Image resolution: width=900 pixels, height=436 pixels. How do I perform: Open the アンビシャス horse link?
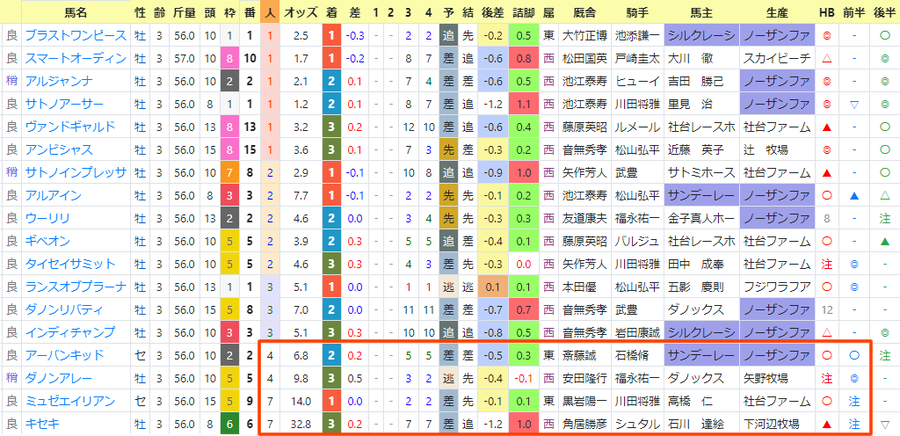pyautogui.click(x=59, y=150)
